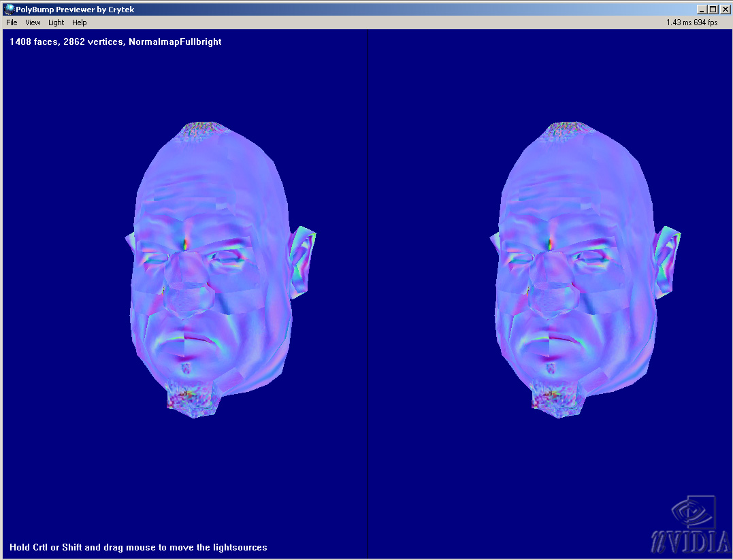Click the left viewport head model
The image size is (733, 560).
[220, 269]
